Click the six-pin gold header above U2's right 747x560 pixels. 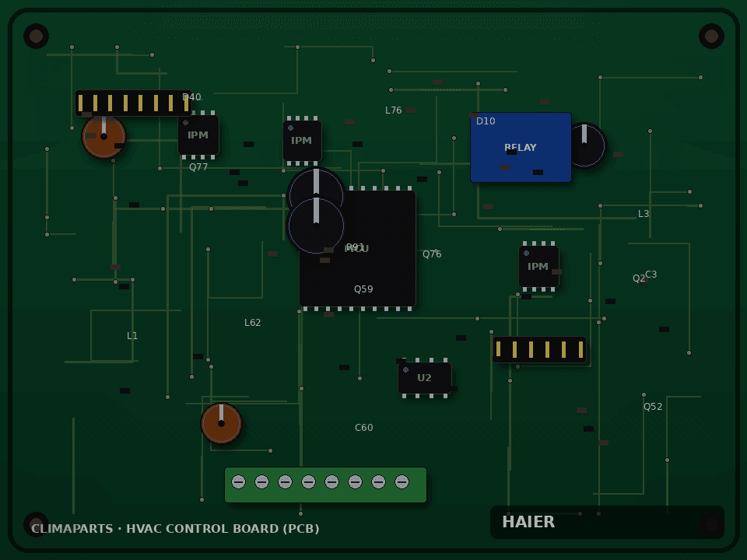point(539,349)
